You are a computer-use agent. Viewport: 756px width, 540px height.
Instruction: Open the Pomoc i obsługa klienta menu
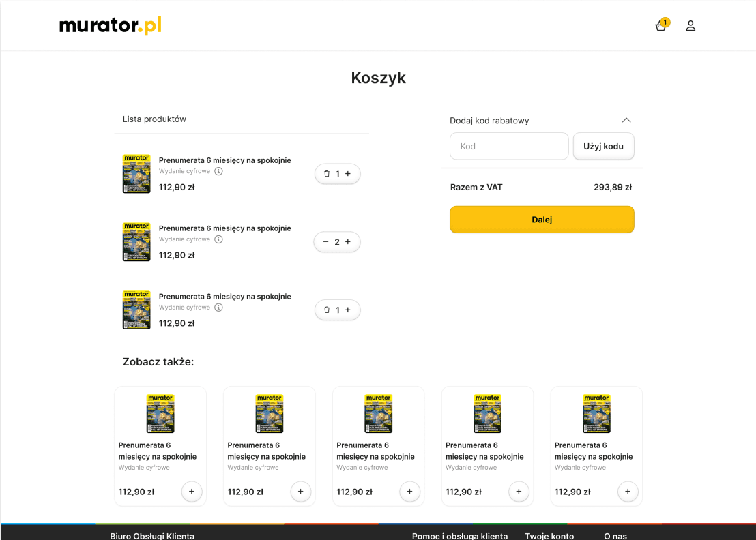pyautogui.click(x=460, y=536)
